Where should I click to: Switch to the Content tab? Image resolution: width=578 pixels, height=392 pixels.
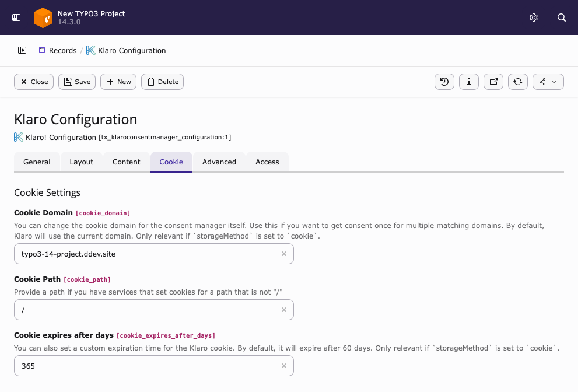click(x=127, y=162)
